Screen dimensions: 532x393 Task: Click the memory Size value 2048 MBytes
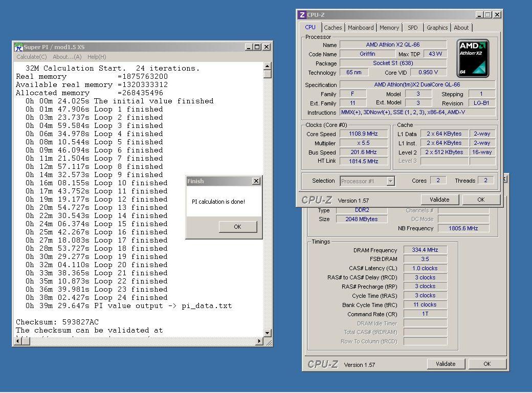tap(362, 219)
